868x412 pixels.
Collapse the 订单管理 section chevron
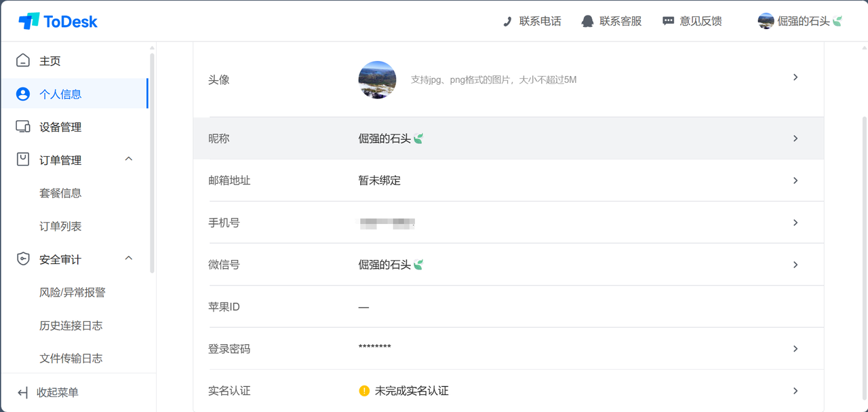click(129, 159)
